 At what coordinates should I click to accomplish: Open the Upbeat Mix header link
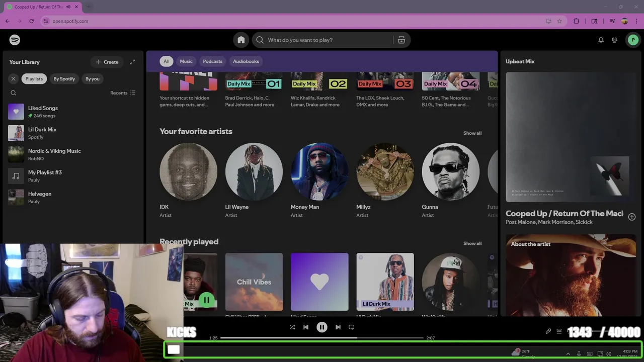click(520, 61)
